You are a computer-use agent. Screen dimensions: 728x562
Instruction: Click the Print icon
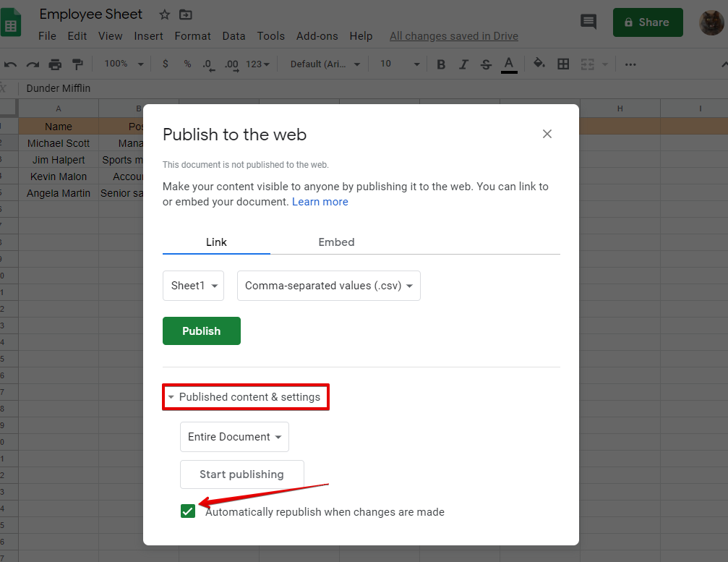tap(55, 64)
